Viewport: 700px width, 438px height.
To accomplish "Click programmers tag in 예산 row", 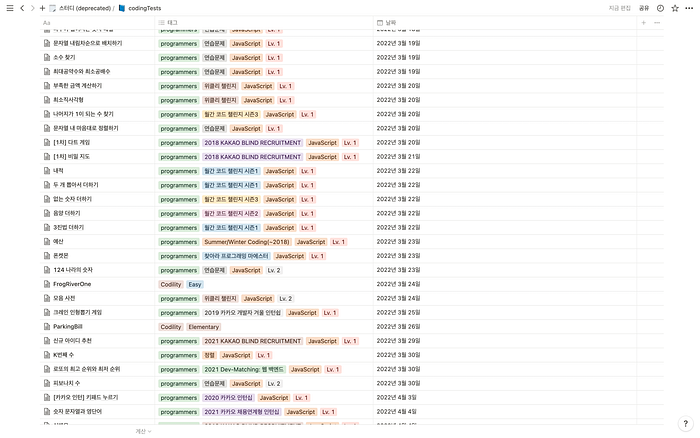I will [179, 242].
